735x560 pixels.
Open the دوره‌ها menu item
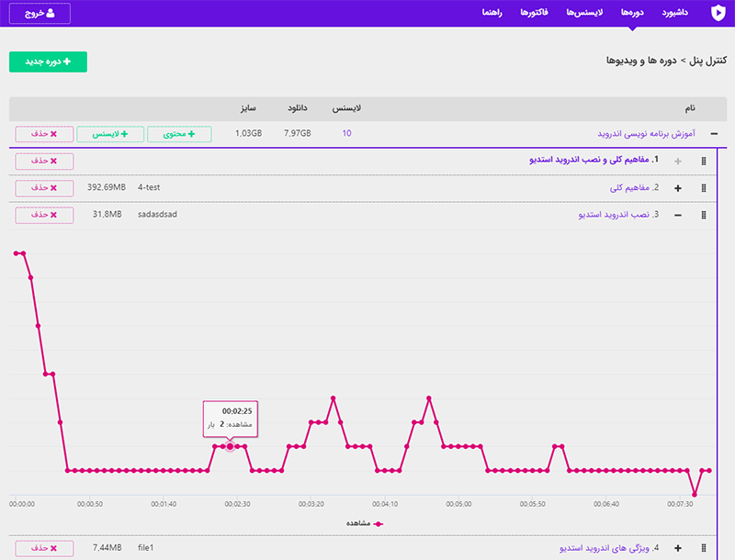click(x=632, y=13)
